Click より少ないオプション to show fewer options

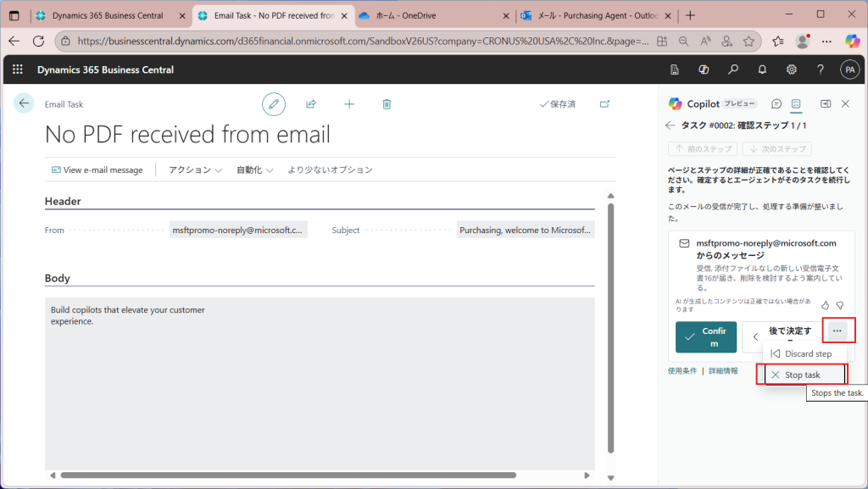[x=330, y=169]
